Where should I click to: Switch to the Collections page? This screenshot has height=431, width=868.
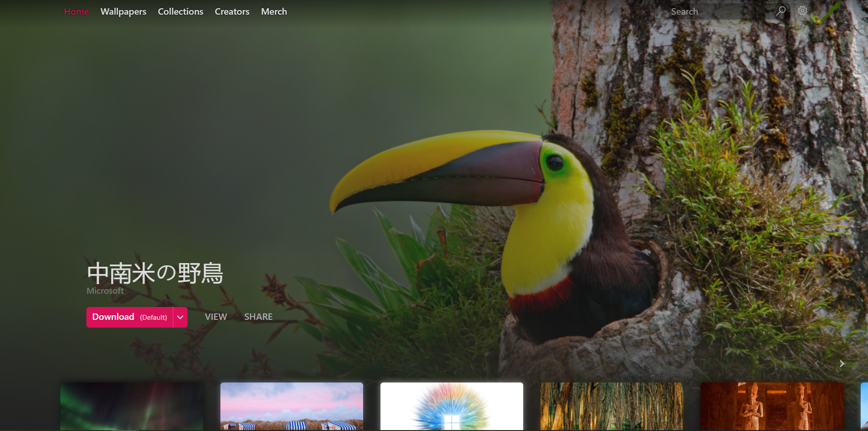(x=180, y=12)
